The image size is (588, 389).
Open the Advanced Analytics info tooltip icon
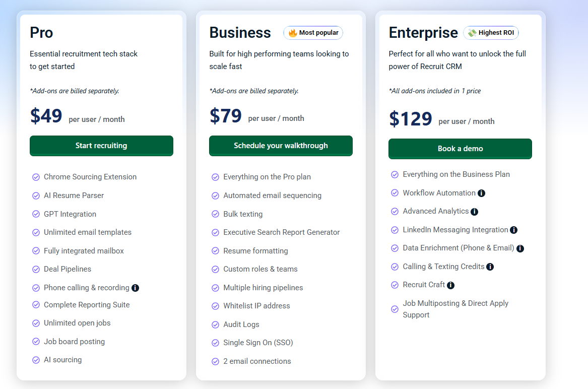click(474, 212)
